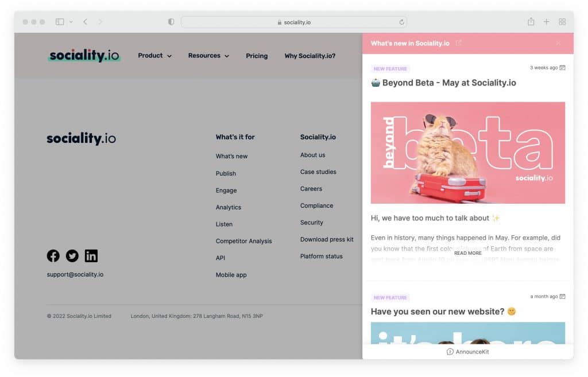Open the Facebook social icon
Viewport: 588px width, 377px height.
(x=53, y=256)
